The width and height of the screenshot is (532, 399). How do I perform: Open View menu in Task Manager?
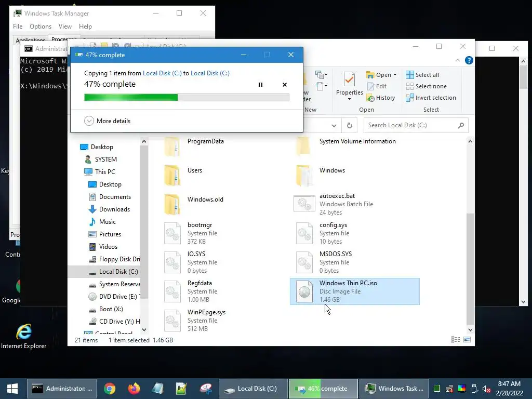pos(65,26)
